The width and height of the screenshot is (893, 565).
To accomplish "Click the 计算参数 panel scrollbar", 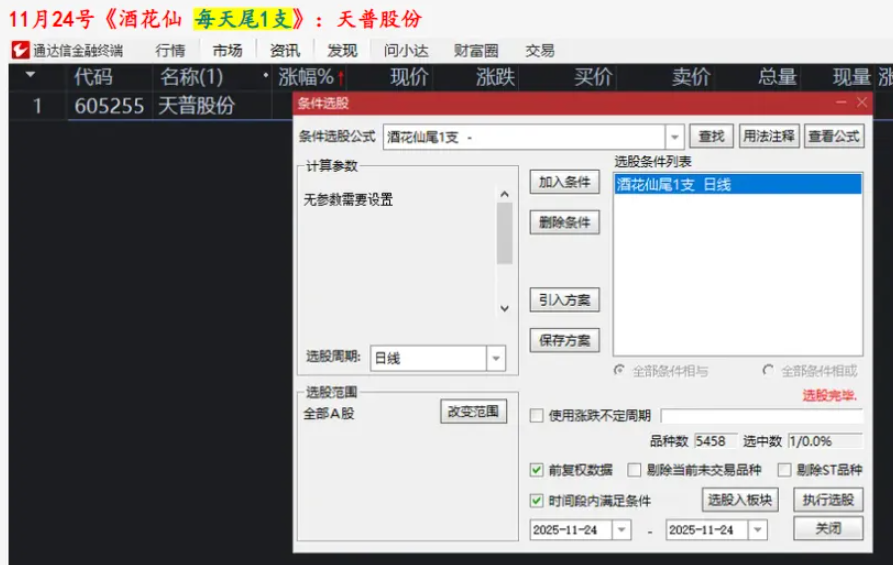I will coord(505,232).
